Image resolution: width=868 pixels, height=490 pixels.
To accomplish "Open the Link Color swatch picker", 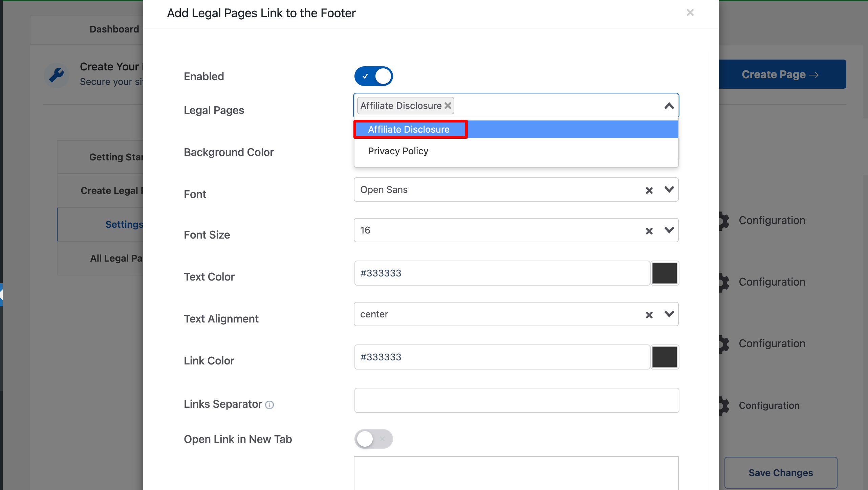I will pos(665,357).
